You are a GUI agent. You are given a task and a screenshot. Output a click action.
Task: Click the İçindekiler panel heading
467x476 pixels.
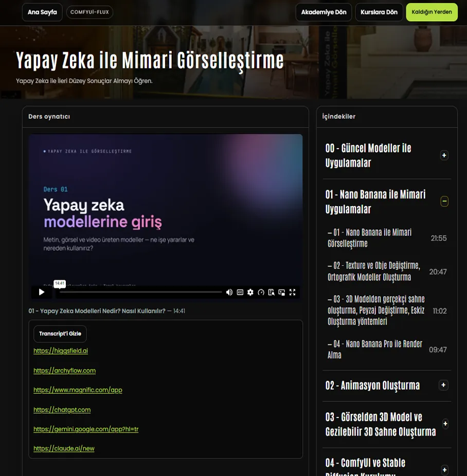pyautogui.click(x=338, y=116)
